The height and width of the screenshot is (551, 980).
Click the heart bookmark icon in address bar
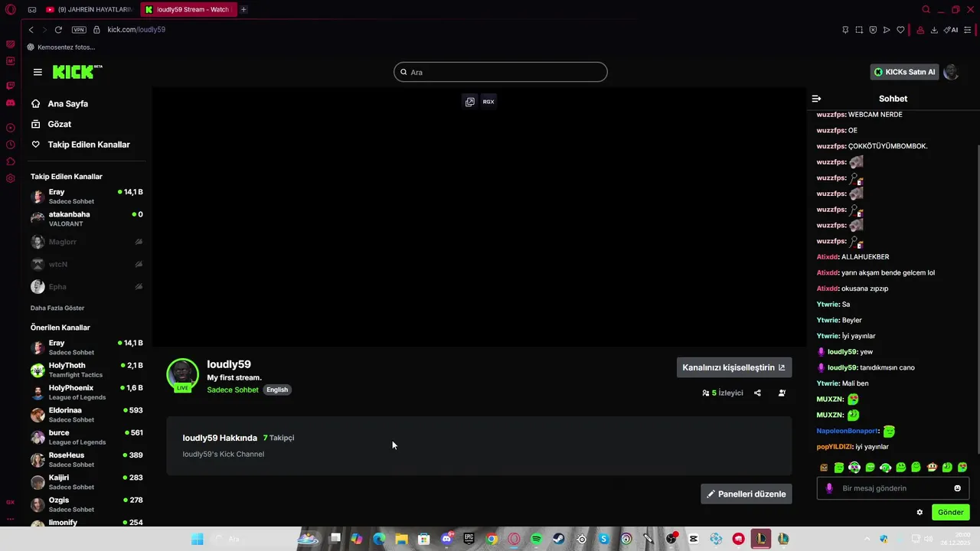tap(900, 30)
